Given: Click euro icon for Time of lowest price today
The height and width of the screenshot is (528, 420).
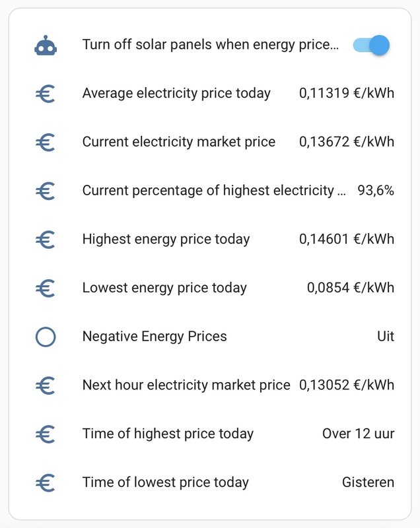Looking at the screenshot, I should pyautogui.click(x=46, y=482).
